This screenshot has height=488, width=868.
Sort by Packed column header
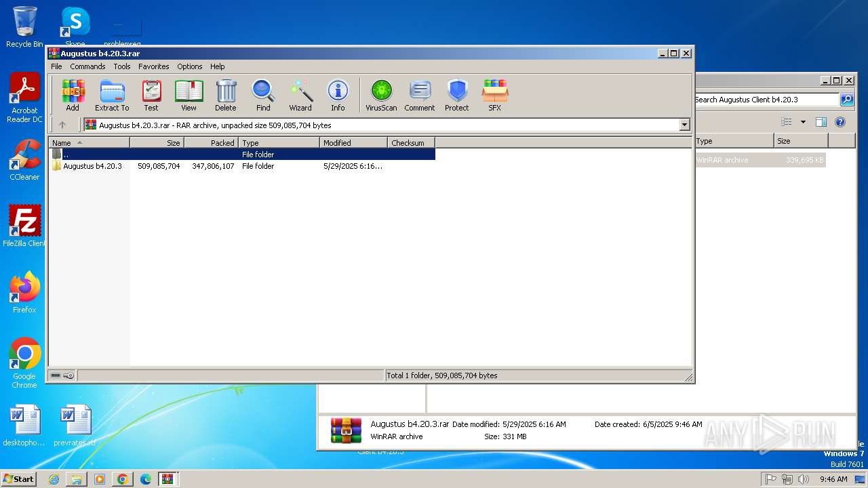(211, 142)
